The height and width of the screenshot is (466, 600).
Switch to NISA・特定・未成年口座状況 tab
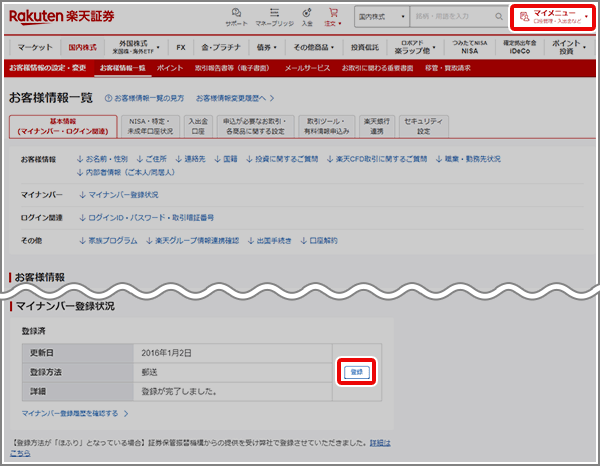[150, 126]
